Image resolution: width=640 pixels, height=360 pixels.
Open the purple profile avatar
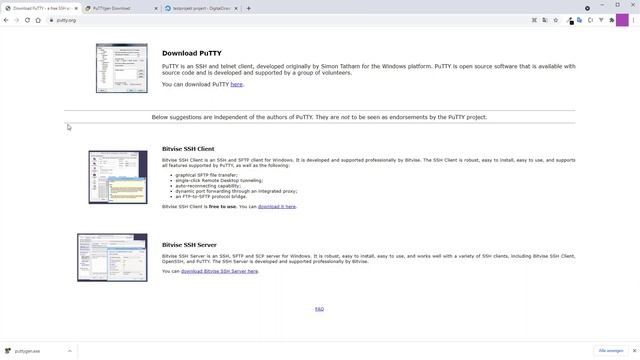click(x=622, y=20)
